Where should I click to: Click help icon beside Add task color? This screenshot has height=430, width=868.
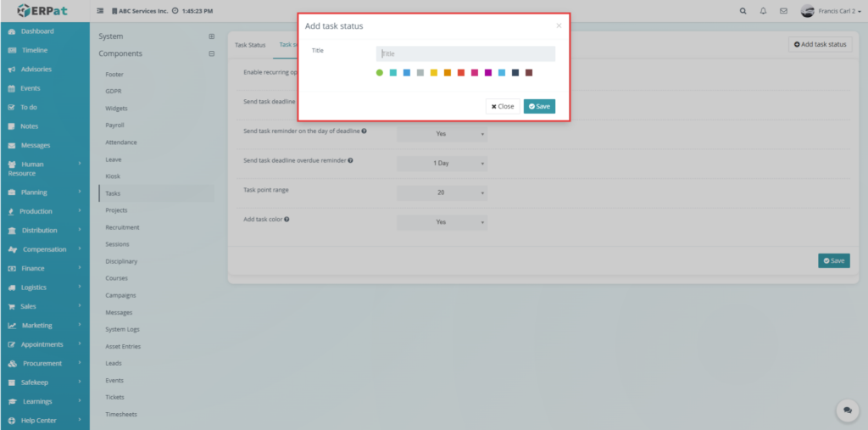[287, 220]
